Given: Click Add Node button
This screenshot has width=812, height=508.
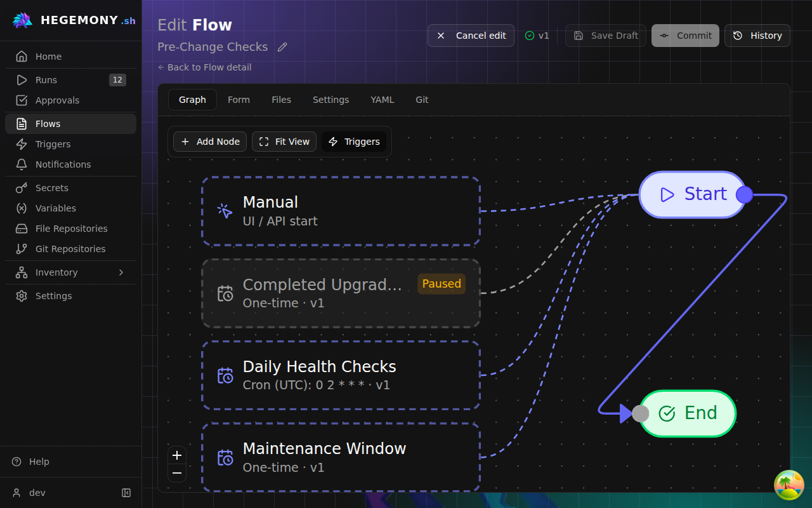Looking at the screenshot, I should (210, 142).
